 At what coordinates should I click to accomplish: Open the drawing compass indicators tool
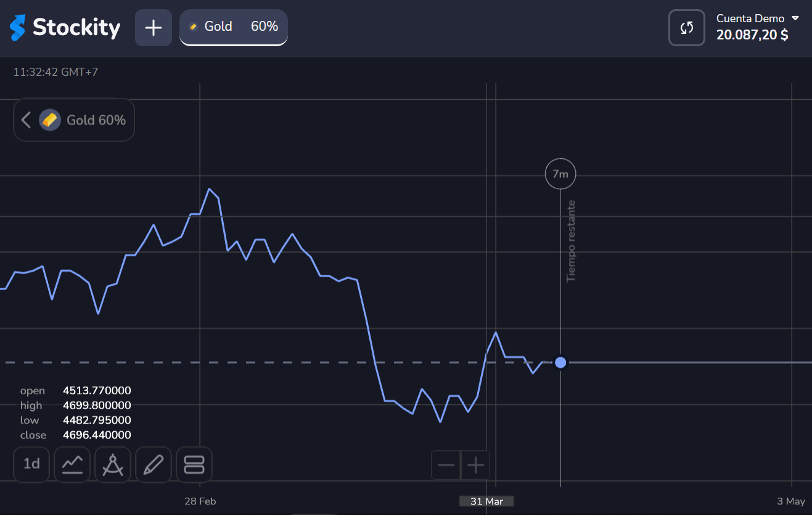113,464
